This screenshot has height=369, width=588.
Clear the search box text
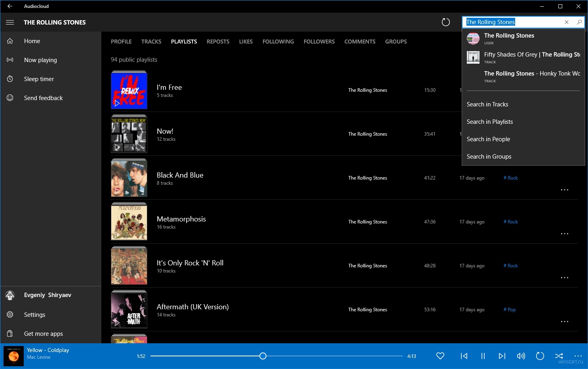pyautogui.click(x=566, y=22)
